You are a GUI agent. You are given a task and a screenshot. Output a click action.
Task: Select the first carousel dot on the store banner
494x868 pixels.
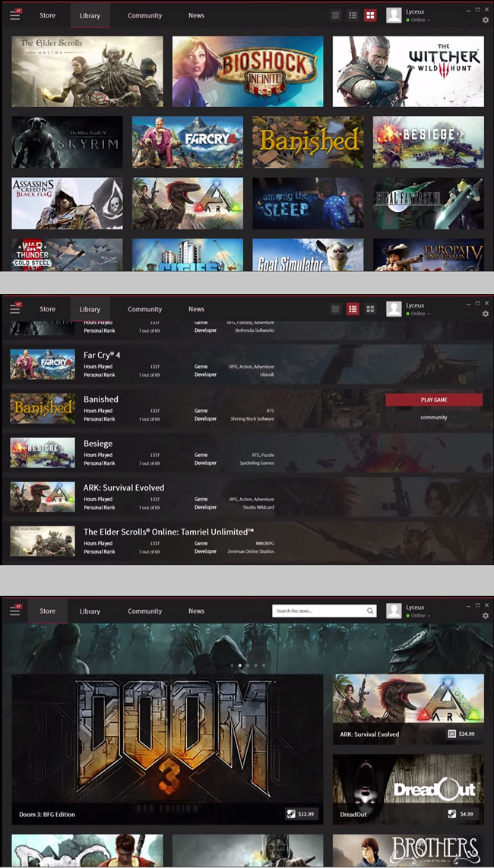pyautogui.click(x=232, y=665)
